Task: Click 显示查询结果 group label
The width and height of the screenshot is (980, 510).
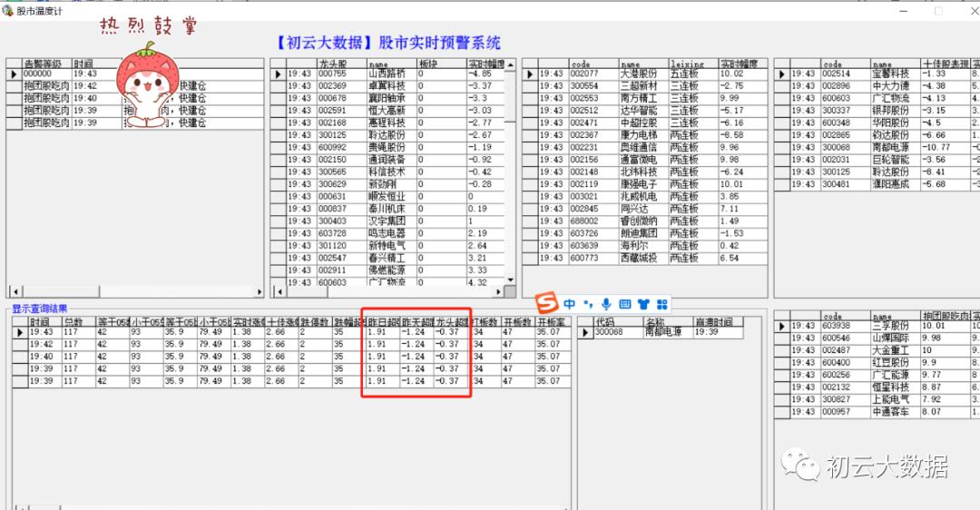Action: tap(39, 309)
